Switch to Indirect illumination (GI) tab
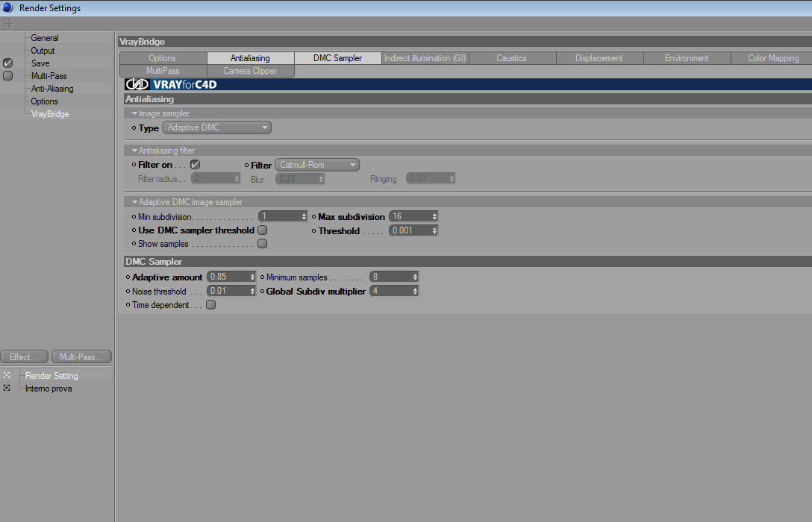 425,58
